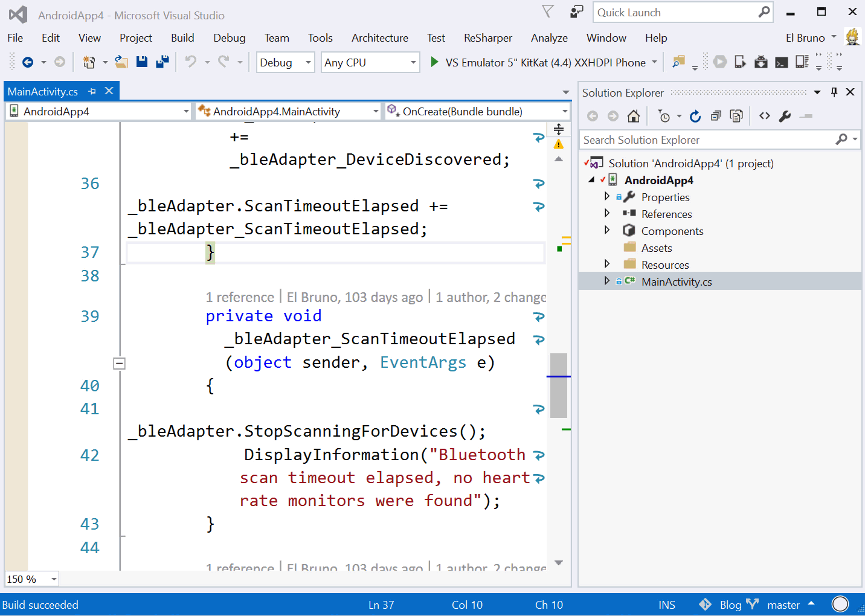Viewport: 865px width, 616px height.
Task: Toggle auto-hide pin on Solution Explorer
Action: click(x=834, y=92)
